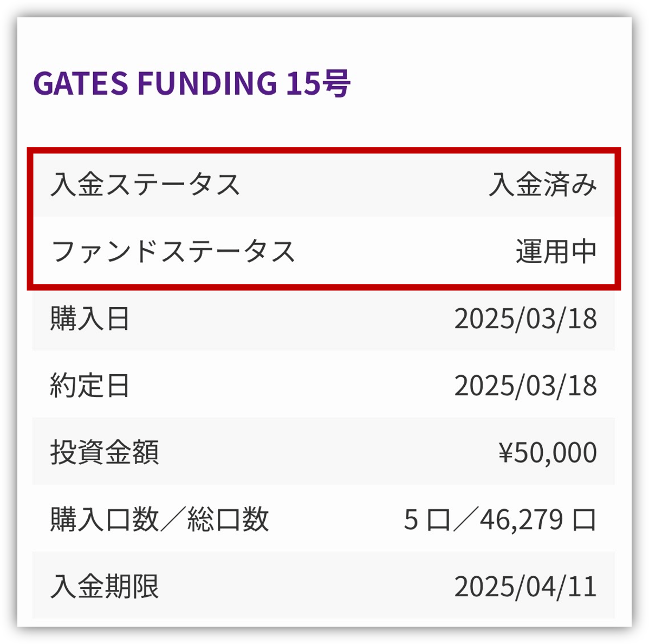
Task: Click the 約定日 date value
Action: [x=525, y=385]
